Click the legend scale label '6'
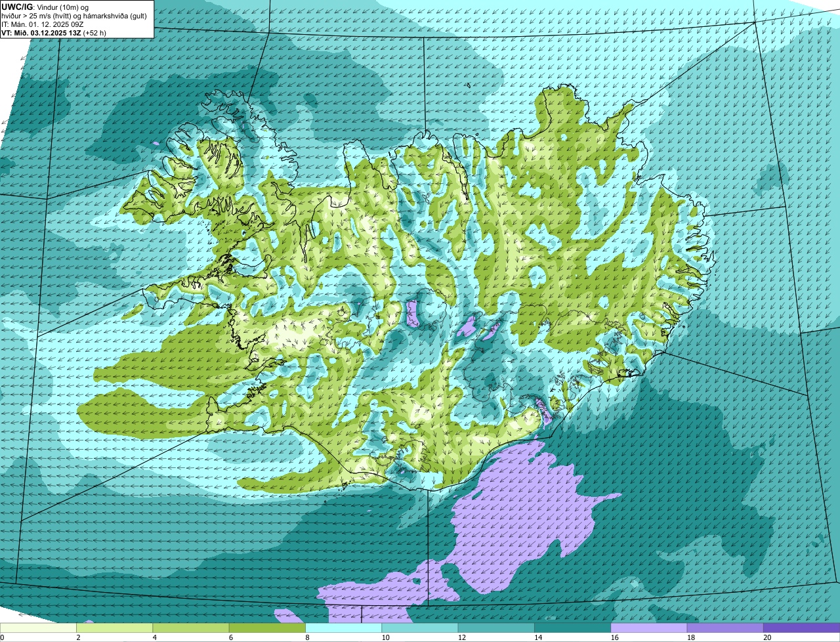Viewport: 840px width, 642px height. [x=231, y=638]
